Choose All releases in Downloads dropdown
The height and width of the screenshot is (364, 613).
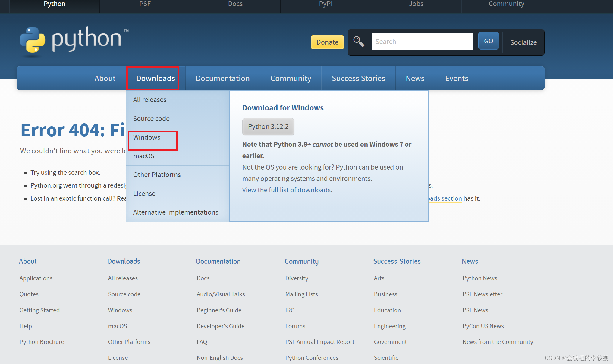click(178, 100)
